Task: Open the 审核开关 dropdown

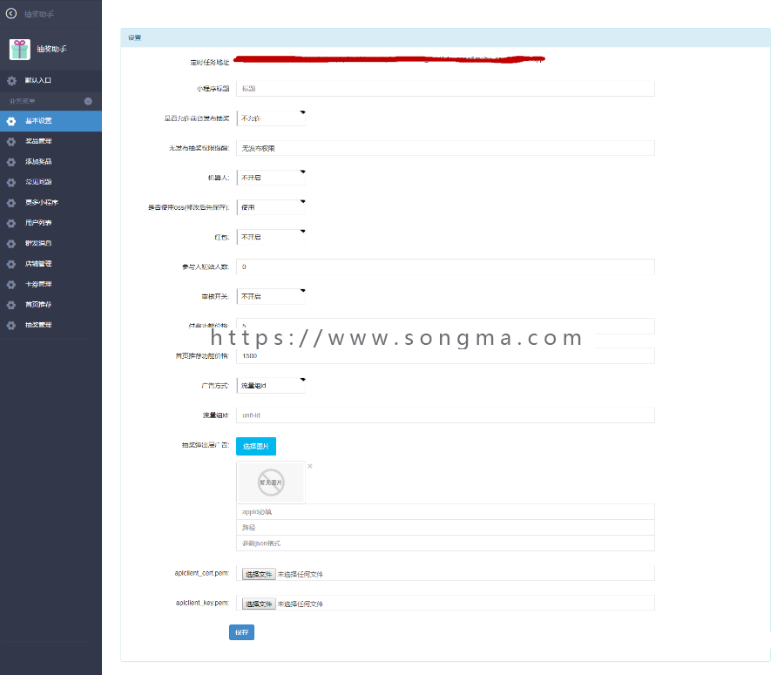Action: tap(270, 295)
